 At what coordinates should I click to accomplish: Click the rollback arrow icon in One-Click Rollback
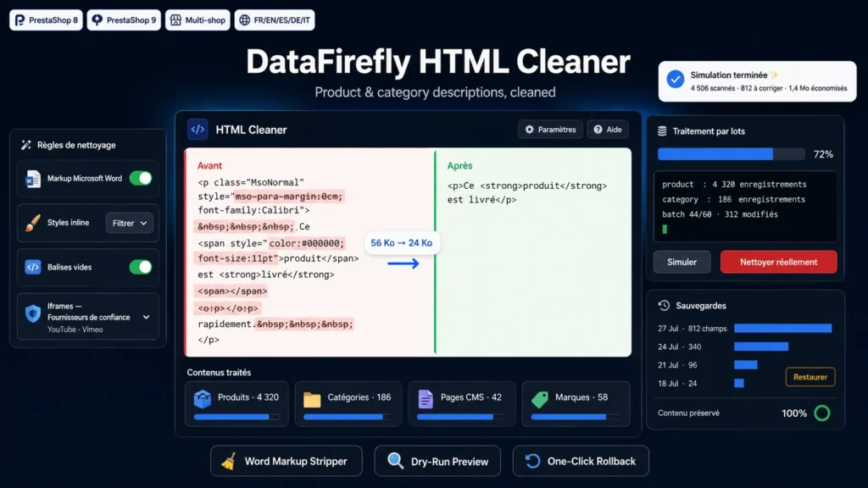tap(532, 461)
